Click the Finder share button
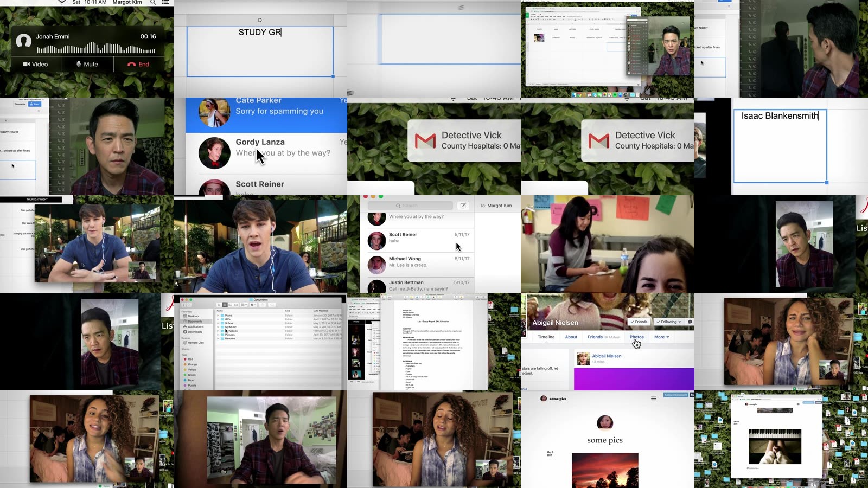This screenshot has height=488, width=868. pyautogui.click(x=263, y=305)
